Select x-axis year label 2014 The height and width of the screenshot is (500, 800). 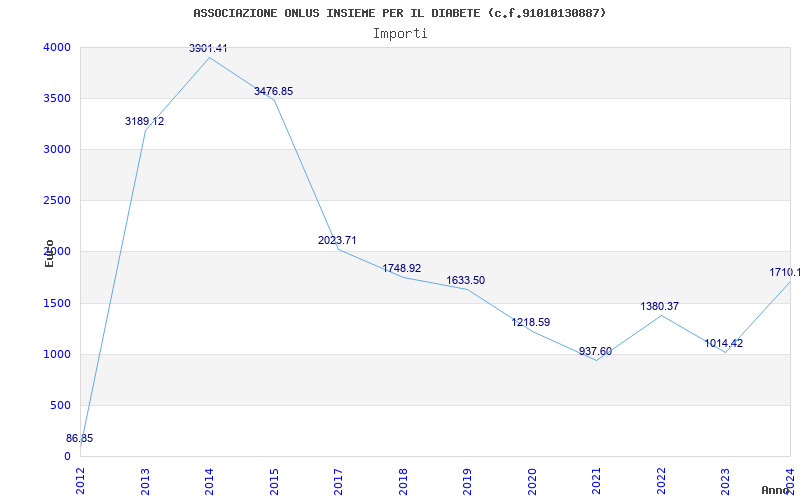tap(209, 481)
